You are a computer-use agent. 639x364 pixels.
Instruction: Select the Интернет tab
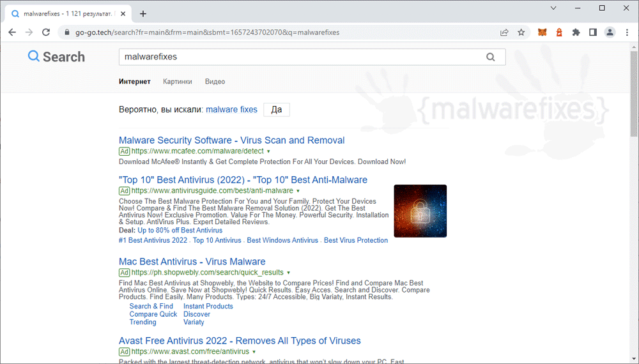pyautogui.click(x=134, y=82)
